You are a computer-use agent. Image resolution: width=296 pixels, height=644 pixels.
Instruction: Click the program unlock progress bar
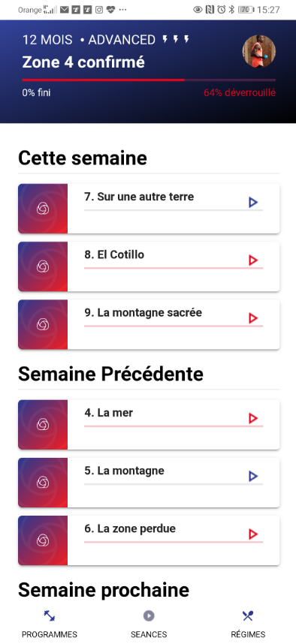click(x=149, y=80)
